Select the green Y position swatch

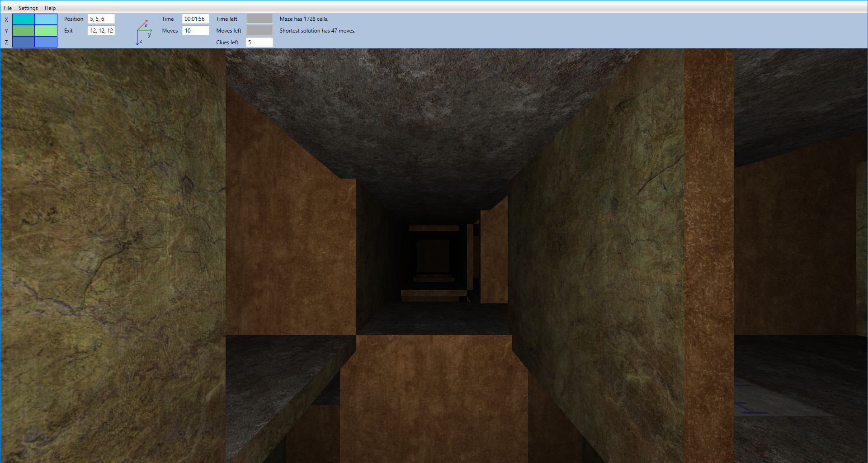[x=23, y=30]
